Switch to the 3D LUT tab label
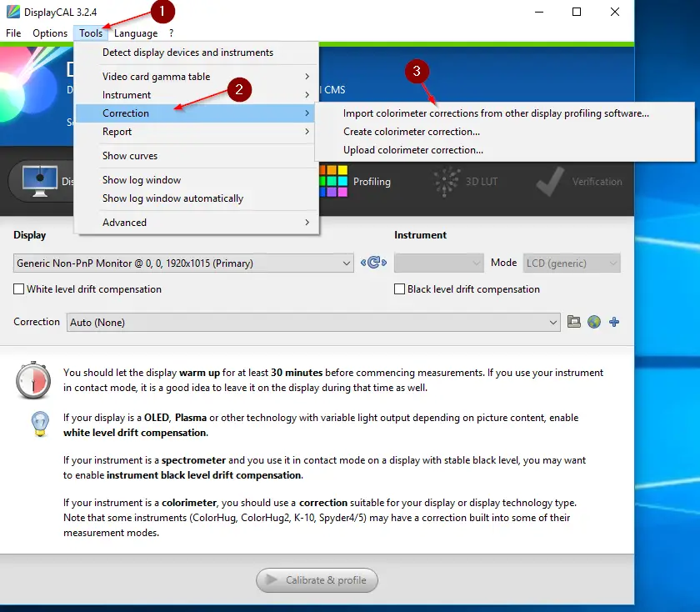This screenshot has width=700, height=612. pyautogui.click(x=482, y=182)
